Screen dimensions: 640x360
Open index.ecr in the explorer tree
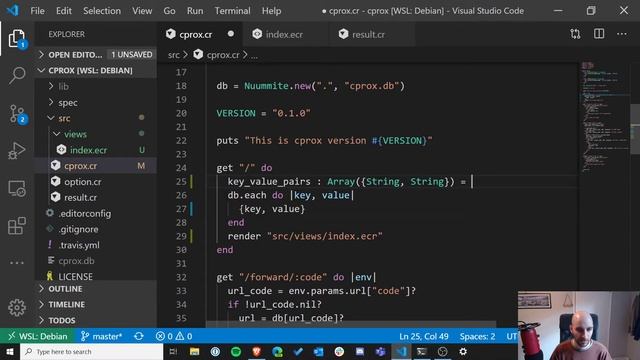click(x=96, y=150)
